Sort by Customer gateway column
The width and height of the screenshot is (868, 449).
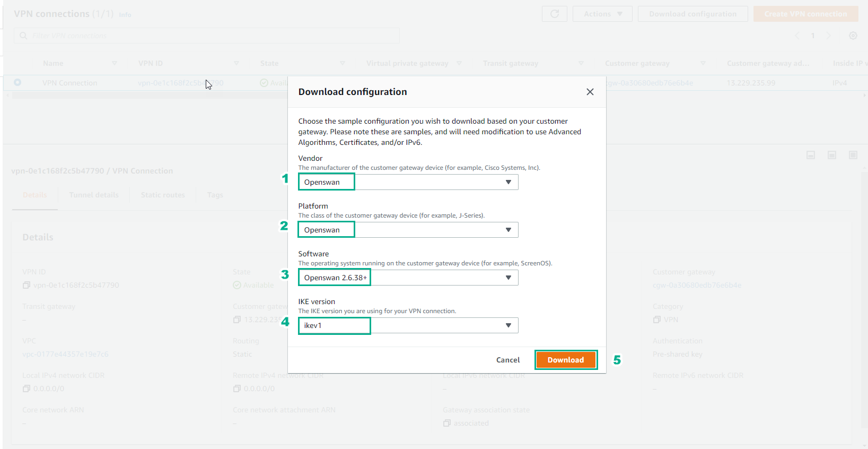point(703,63)
